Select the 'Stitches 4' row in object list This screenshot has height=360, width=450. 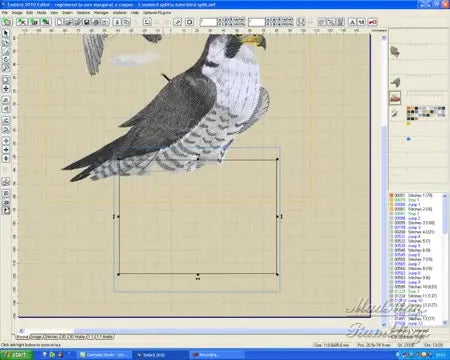[416, 232]
